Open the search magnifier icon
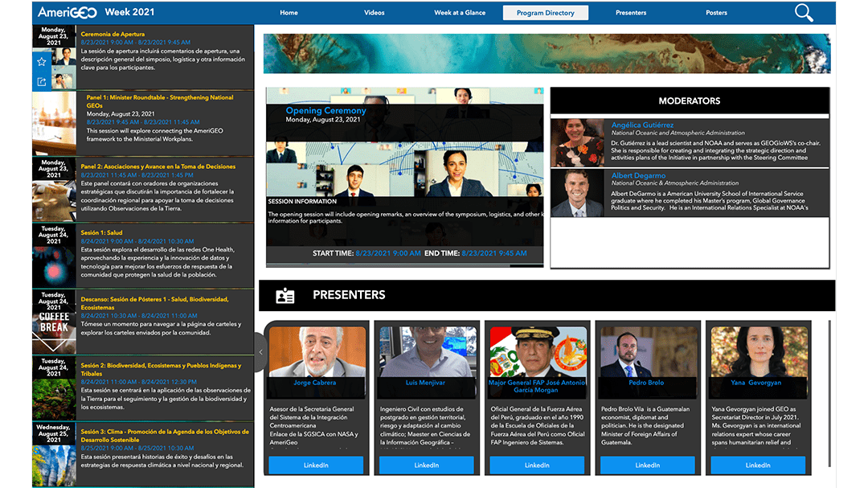Image resolution: width=868 pixels, height=488 pixels. click(804, 12)
